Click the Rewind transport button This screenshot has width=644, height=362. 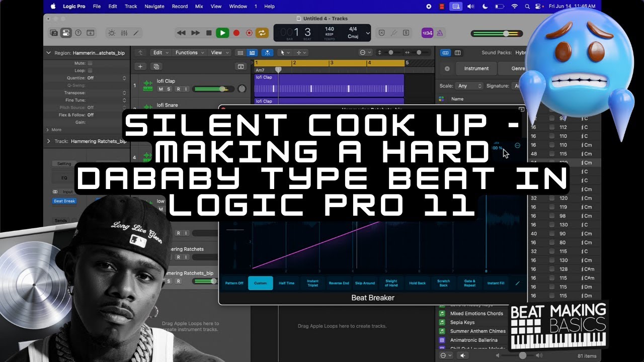[x=182, y=33]
